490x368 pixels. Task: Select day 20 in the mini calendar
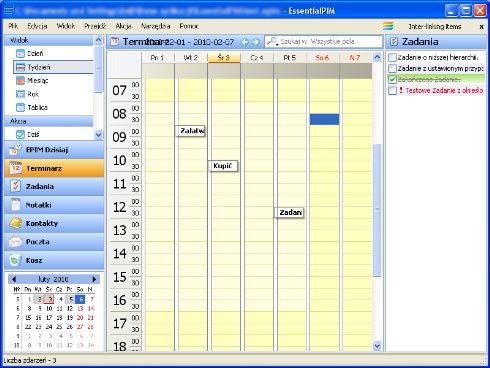[80, 318]
